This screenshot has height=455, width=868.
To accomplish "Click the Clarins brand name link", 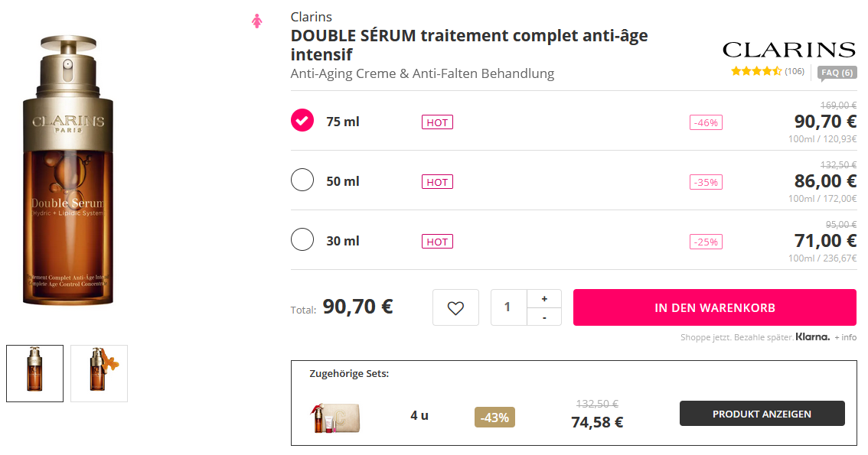I will pos(312,17).
